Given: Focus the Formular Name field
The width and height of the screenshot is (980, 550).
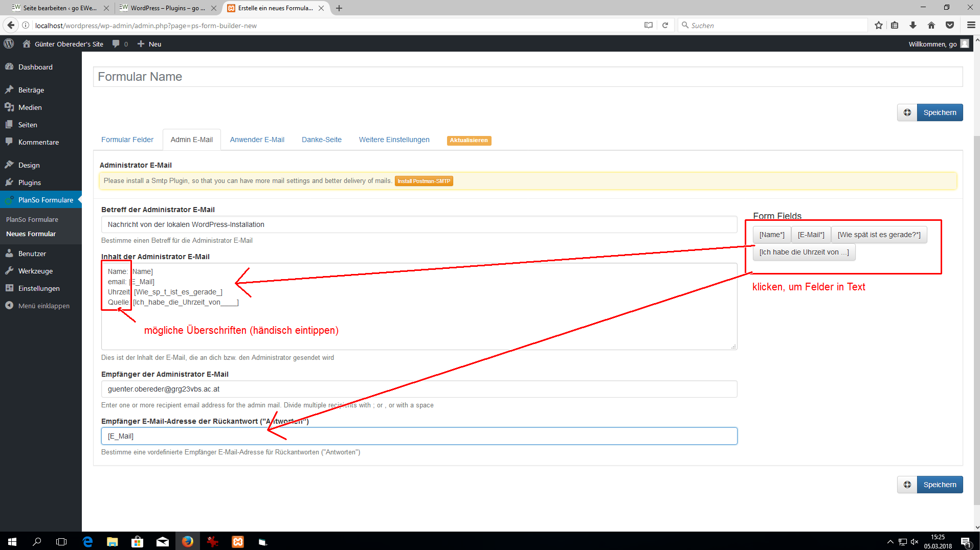Looking at the screenshot, I should point(528,77).
